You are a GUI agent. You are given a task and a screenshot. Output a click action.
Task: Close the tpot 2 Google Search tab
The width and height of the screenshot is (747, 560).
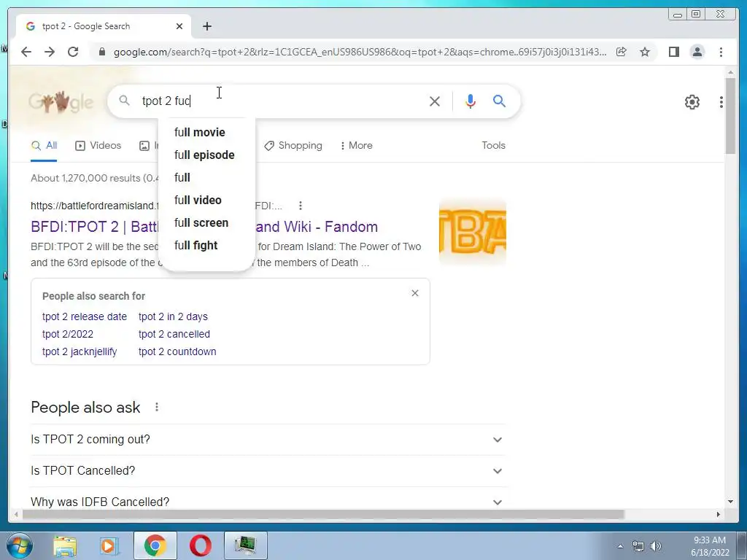point(179,26)
